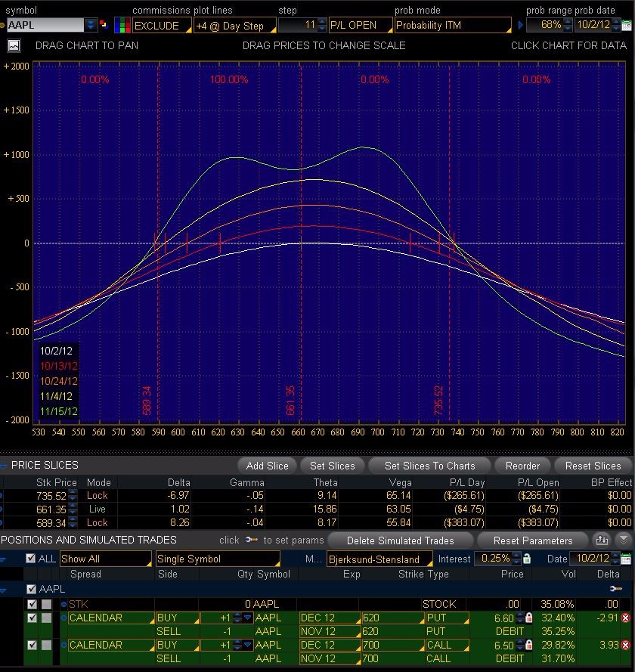635x672 pixels.
Task: Click the blue dot on the 700 CALL calendar row
Action: tap(63, 645)
